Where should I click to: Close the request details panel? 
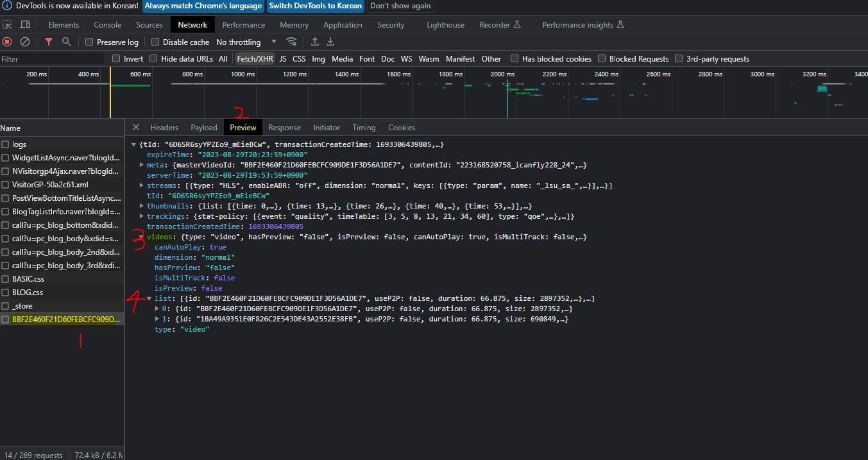coord(136,127)
